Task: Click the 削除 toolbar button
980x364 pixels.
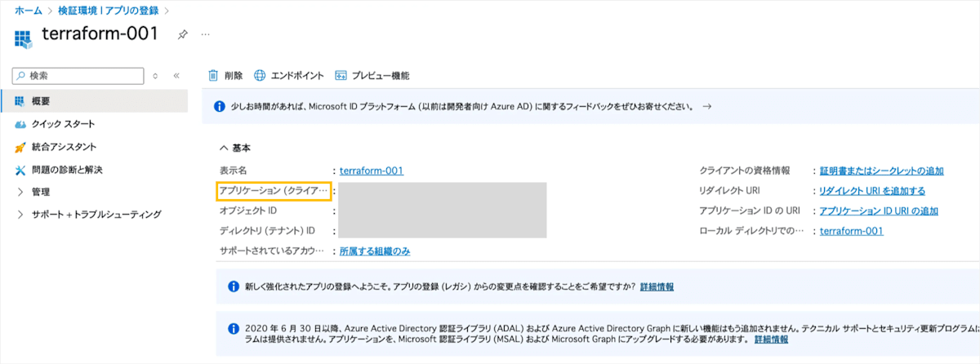Action: click(225, 75)
